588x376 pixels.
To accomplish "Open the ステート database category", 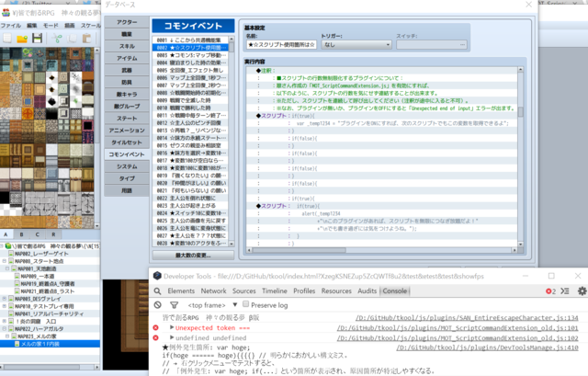I will [x=127, y=119].
